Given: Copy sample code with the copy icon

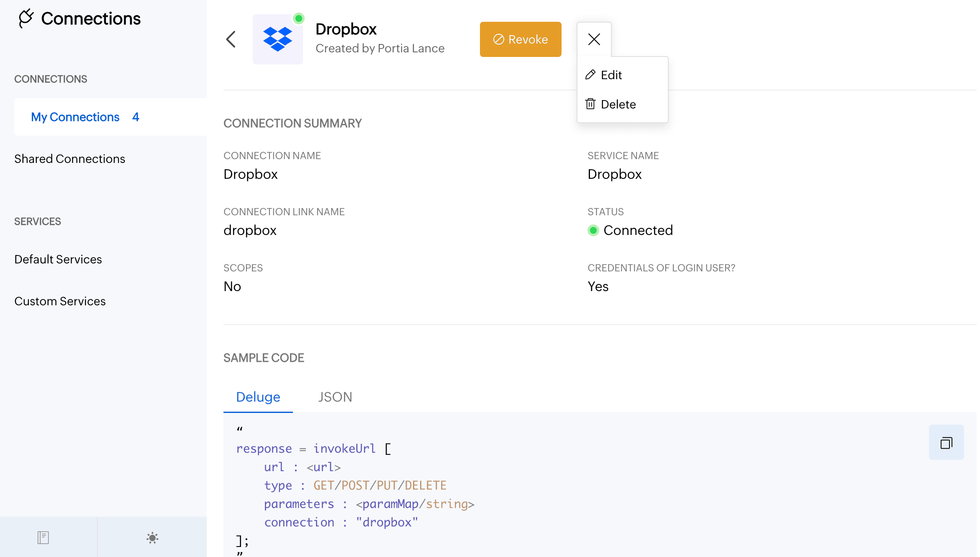Looking at the screenshot, I should [x=947, y=442].
